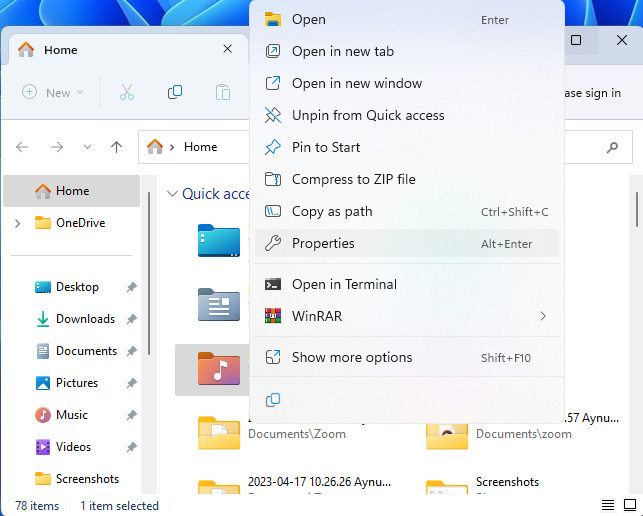The height and width of the screenshot is (516, 643).
Task: Select the Documents folder thumbnail
Action: (219, 304)
